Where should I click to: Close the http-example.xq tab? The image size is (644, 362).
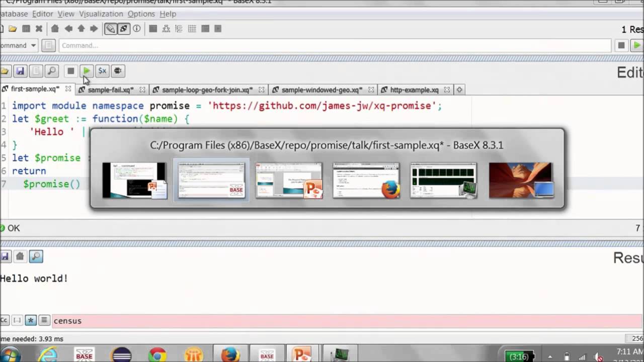point(447,89)
